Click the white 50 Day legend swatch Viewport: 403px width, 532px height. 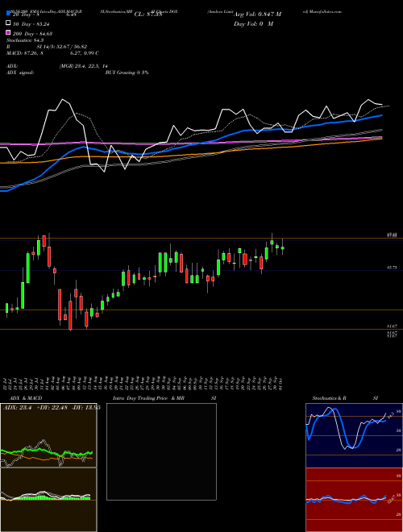coord(9,23)
